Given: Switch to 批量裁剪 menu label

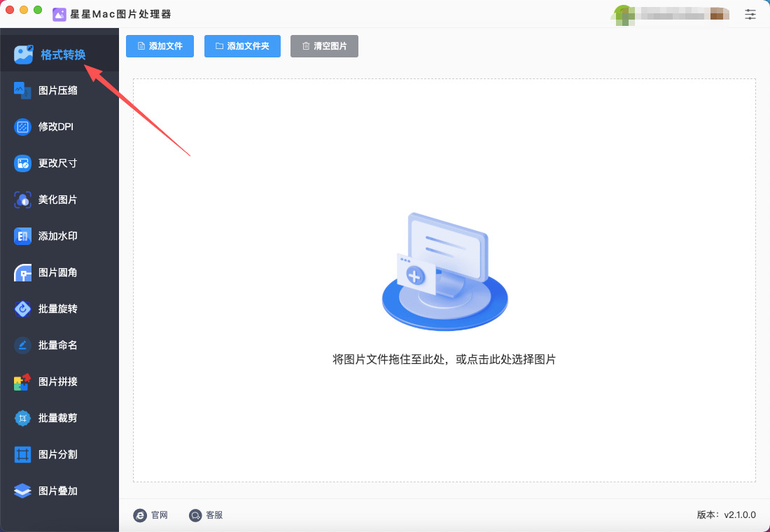Looking at the screenshot, I should point(58,418).
